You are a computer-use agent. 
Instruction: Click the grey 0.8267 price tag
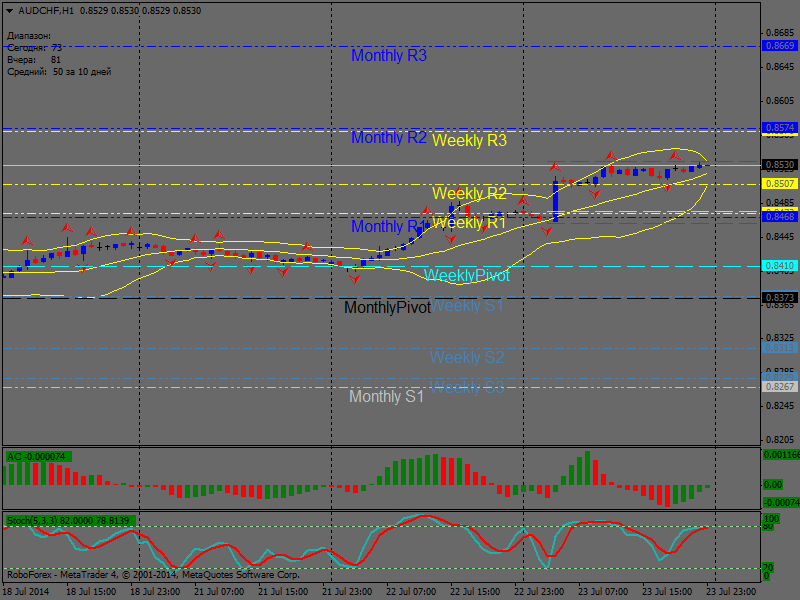[x=780, y=387]
